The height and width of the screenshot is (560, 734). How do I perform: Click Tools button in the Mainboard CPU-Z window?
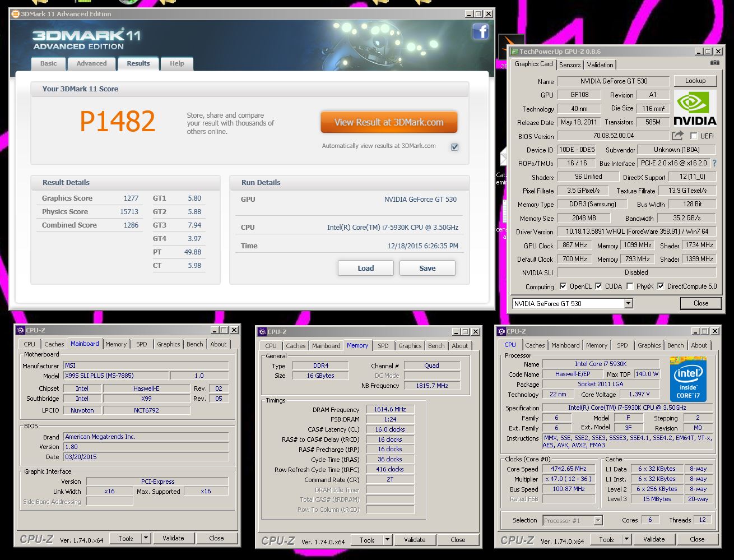[x=126, y=538]
